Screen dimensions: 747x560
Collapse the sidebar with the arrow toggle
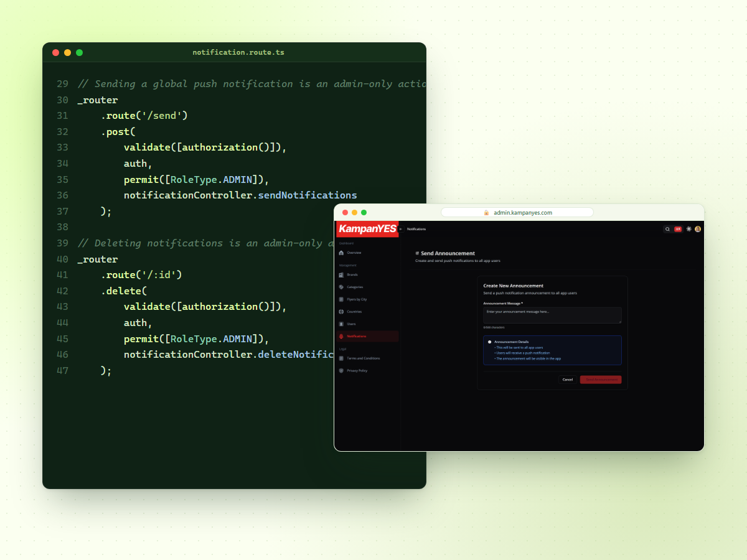401,229
